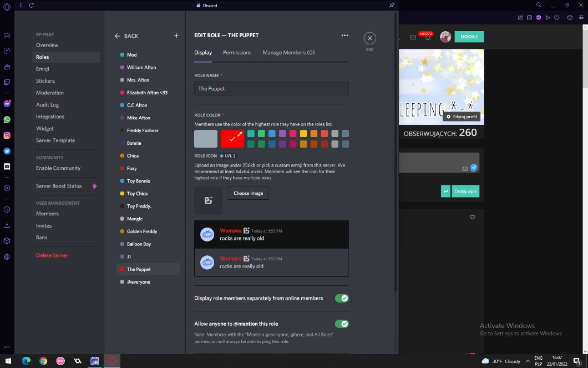Click the Role Name text field
This screenshot has height=368, width=588.
[271, 88]
